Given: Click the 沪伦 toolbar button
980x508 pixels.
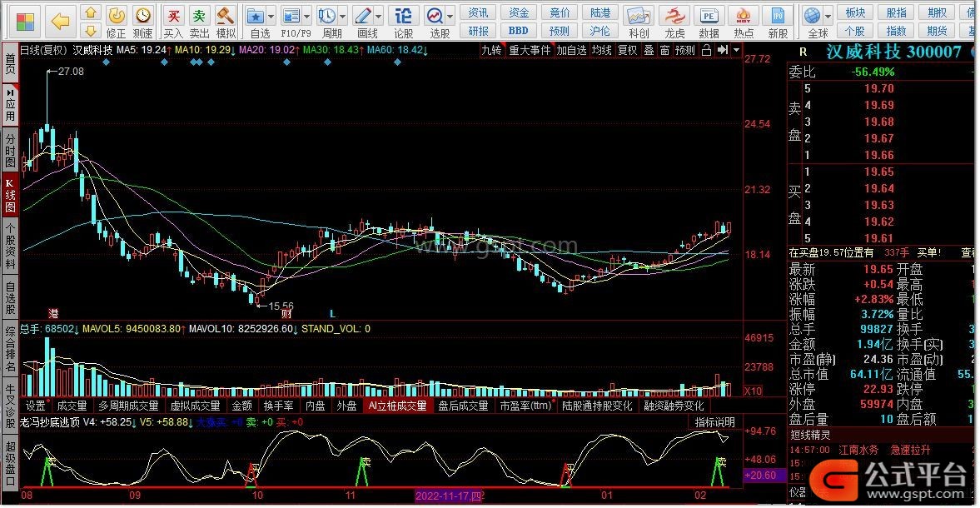Looking at the screenshot, I should pos(600,31).
